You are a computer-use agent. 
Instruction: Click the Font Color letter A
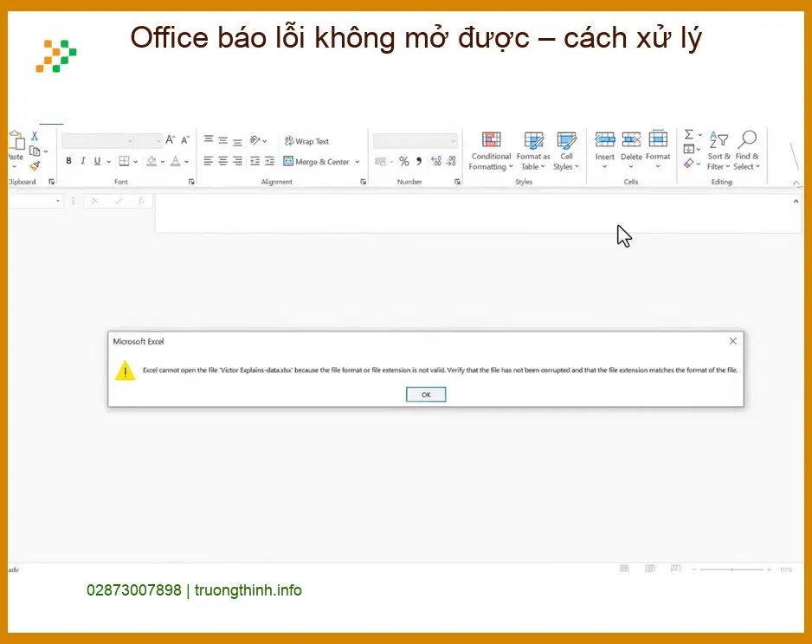click(x=176, y=162)
